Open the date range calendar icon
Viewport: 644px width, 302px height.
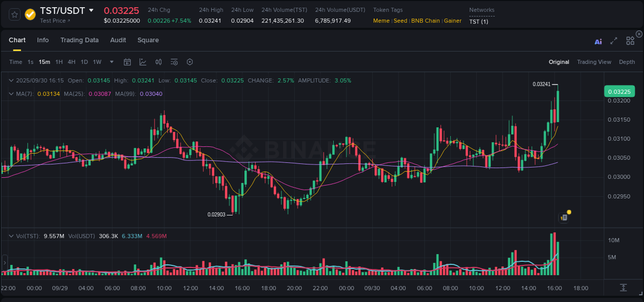[127, 62]
